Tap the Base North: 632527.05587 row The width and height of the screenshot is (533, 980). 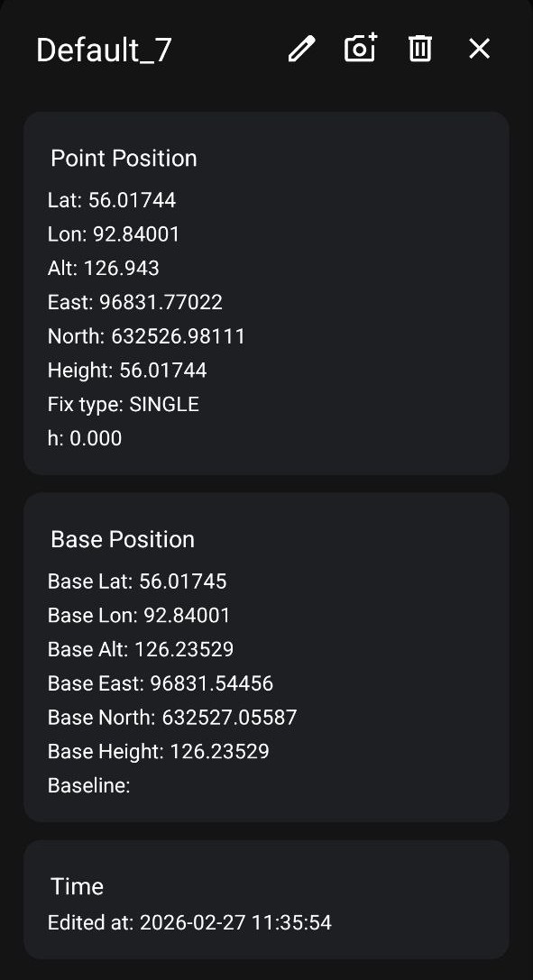172,717
